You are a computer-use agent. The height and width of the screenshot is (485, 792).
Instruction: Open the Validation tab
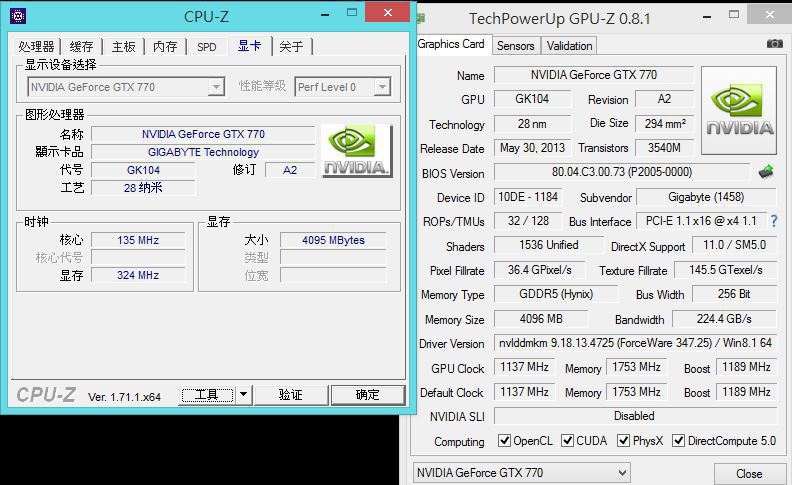(x=569, y=46)
